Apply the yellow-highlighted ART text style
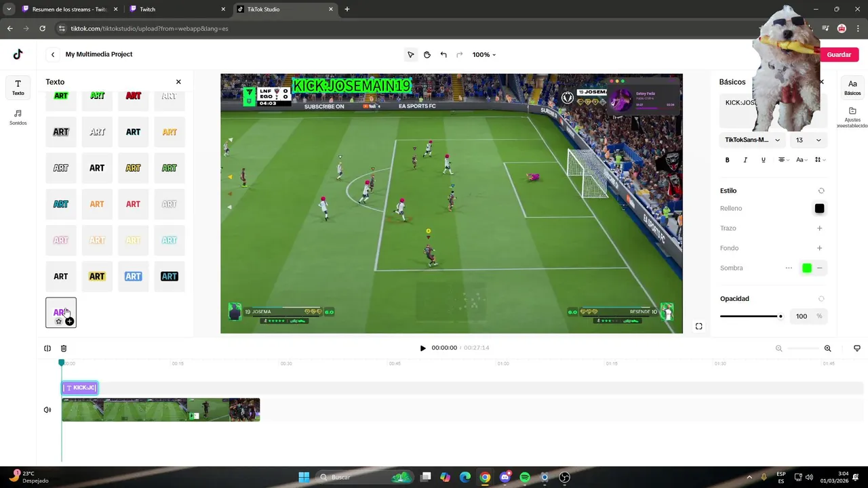The height and width of the screenshot is (488, 868). tap(97, 277)
